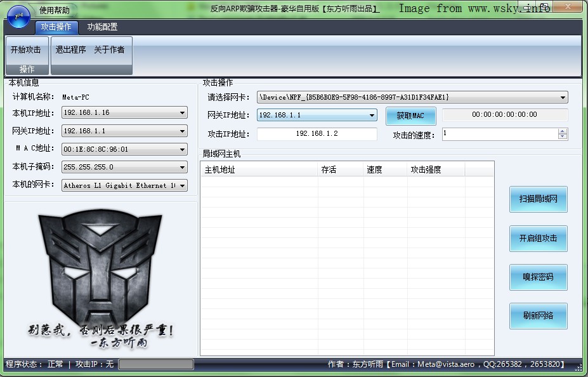Sort by 速度 column header
Screen dimensions: 588x377
pos(385,169)
